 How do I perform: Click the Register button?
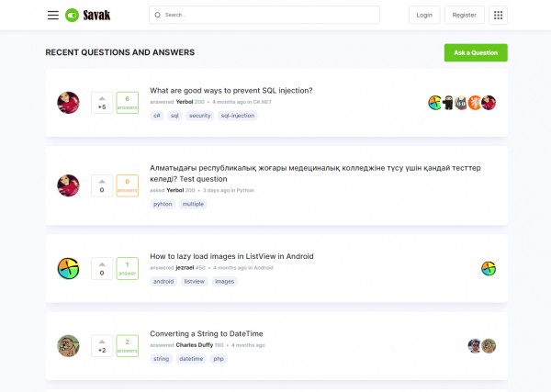465,16
